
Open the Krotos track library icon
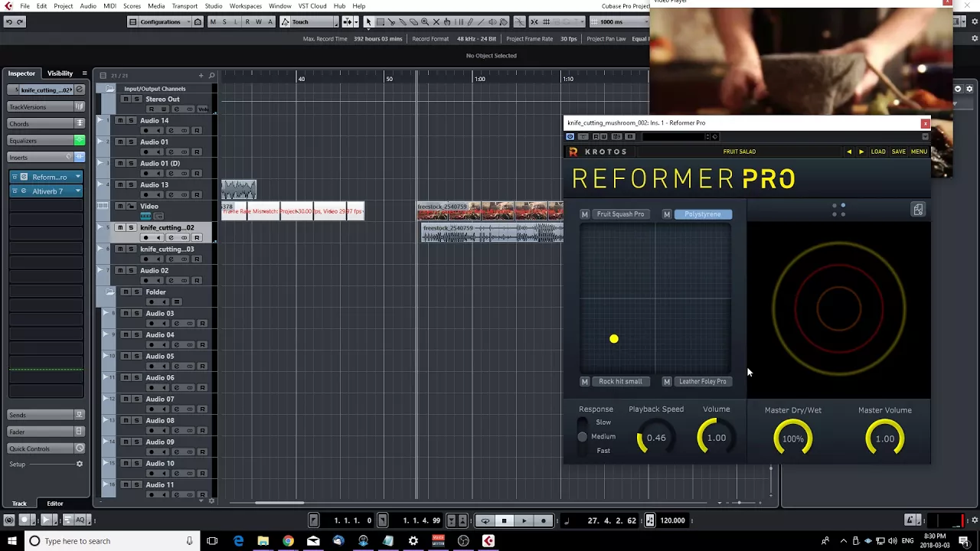coord(918,210)
